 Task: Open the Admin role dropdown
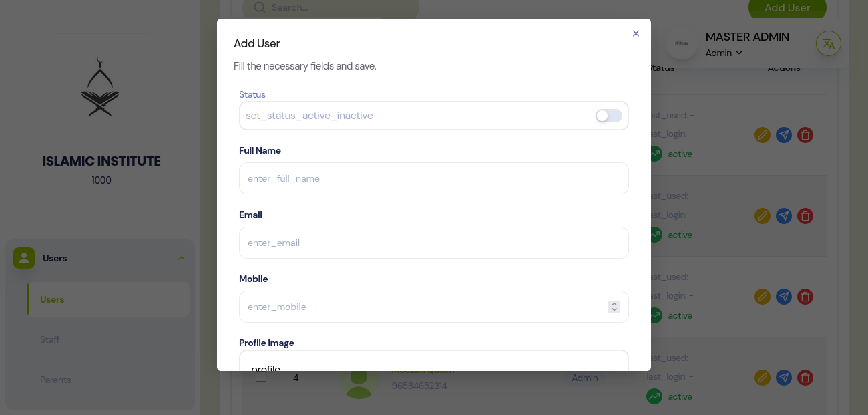(724, 53)
